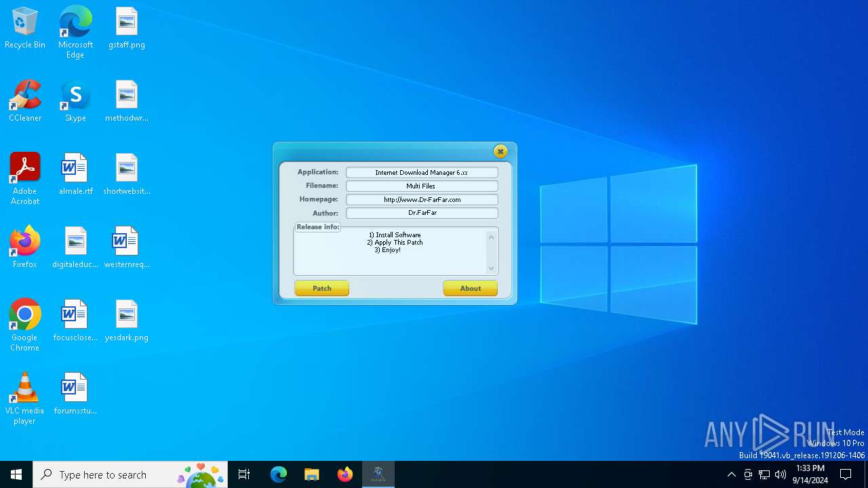
Task: Open the Windows Start menu
Action: point(16,474)
